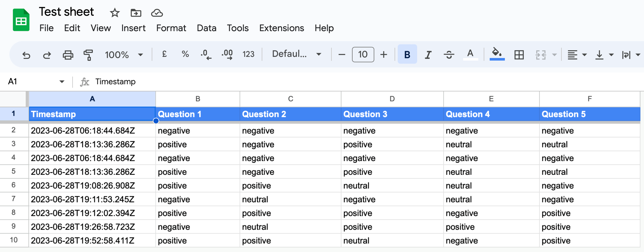Click the Question 4 cell in row 8
Viewport: 644px width, 252px height.
click(x=491, y=213)
